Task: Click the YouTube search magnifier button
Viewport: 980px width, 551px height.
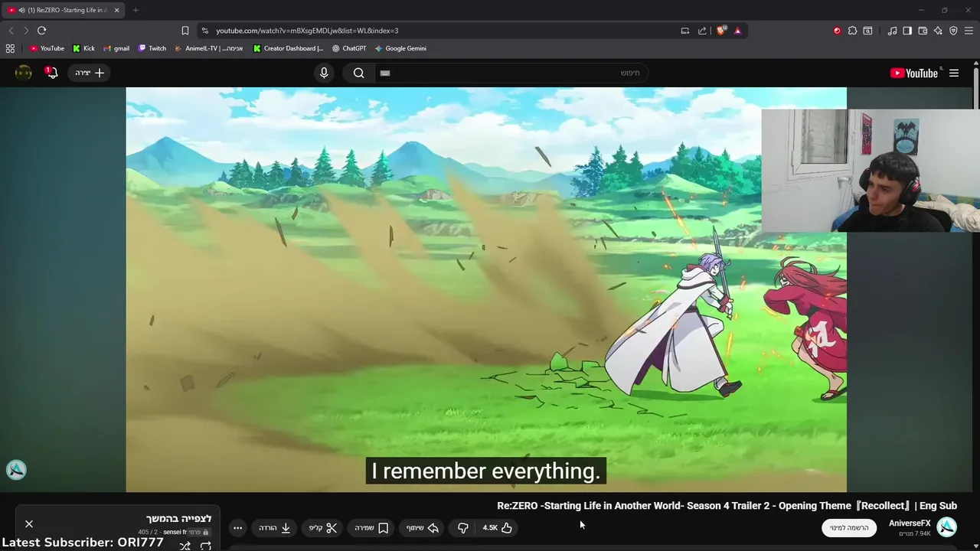Action: (358, 73)
